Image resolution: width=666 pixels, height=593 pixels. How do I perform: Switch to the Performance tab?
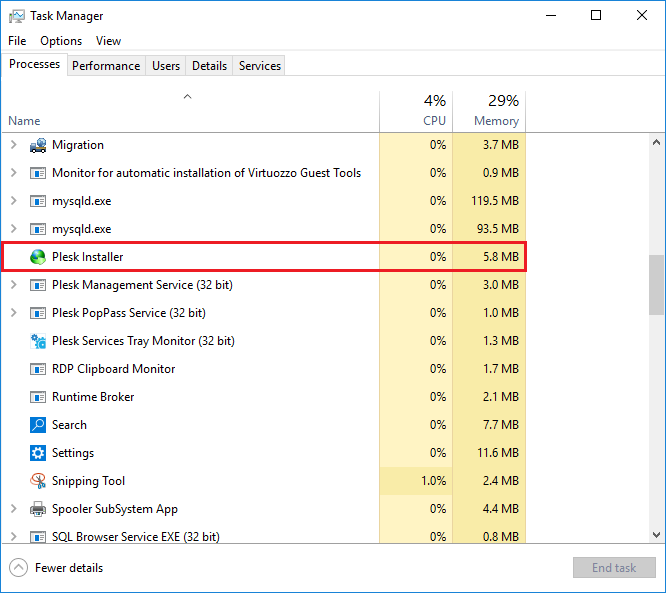pyautogui.click(x=106, y=66)
